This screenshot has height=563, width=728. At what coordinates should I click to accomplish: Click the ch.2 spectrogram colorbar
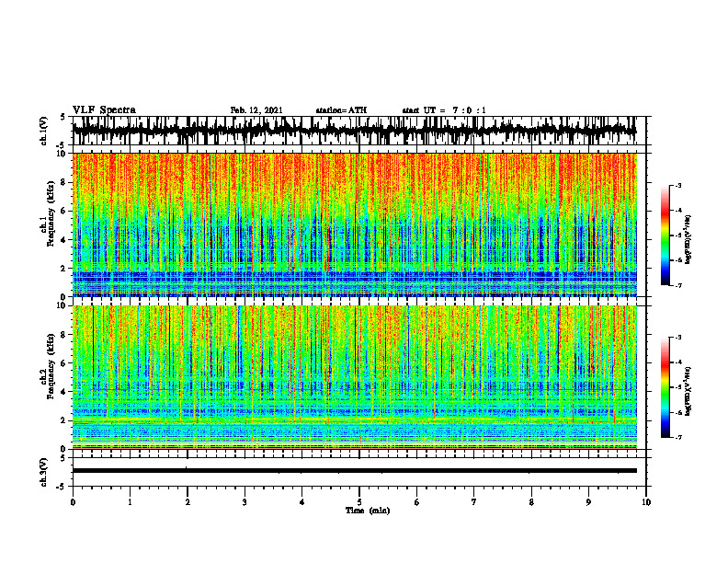[x=665, y=387]
